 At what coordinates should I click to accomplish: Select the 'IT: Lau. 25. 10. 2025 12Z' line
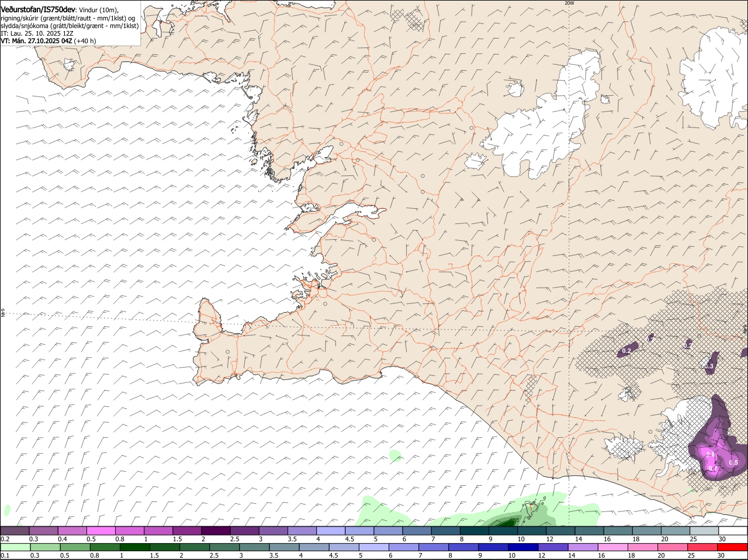coord(37,33)
